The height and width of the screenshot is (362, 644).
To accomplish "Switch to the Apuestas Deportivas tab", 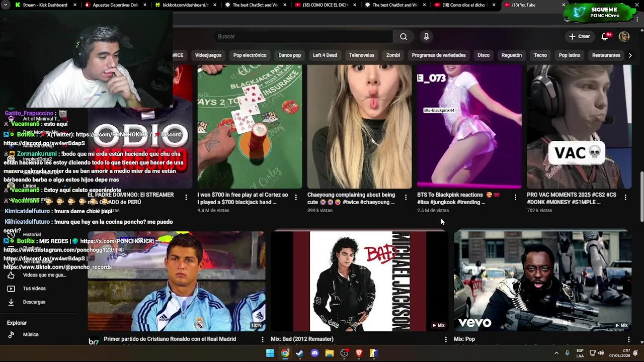I will (116, 5).
